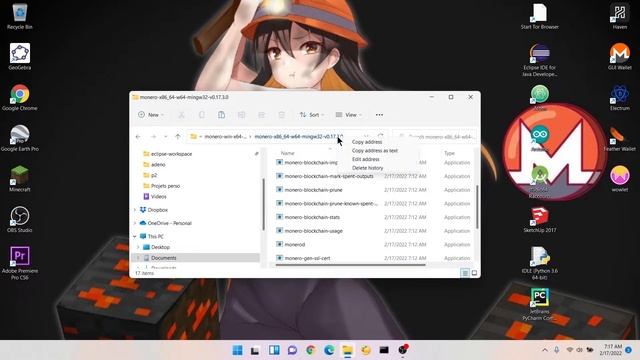Go back with the Explorer back arrow
Screen dimensions: 640x360
138,137
